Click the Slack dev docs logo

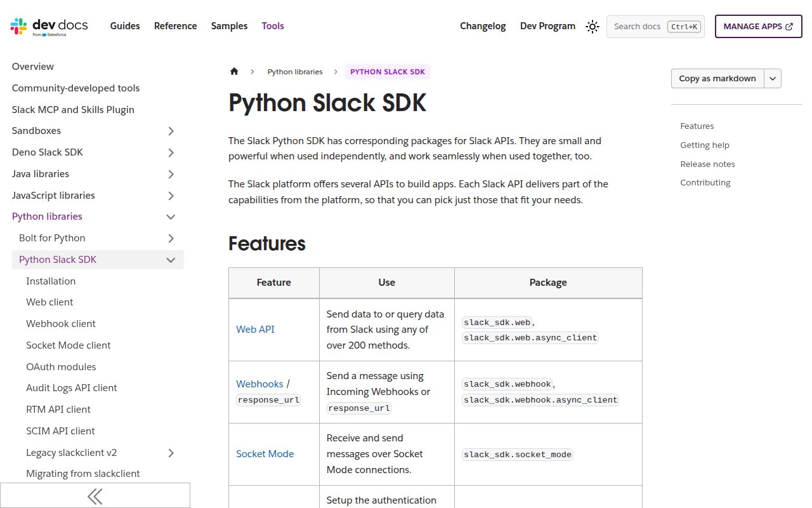pyautogui.click(x=49, y=26)
